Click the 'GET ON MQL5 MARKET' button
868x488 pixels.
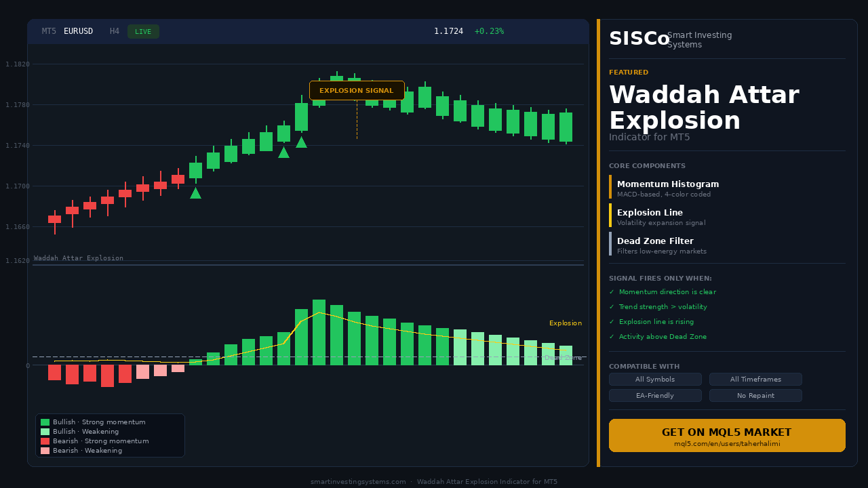click(x=727, y=435)
